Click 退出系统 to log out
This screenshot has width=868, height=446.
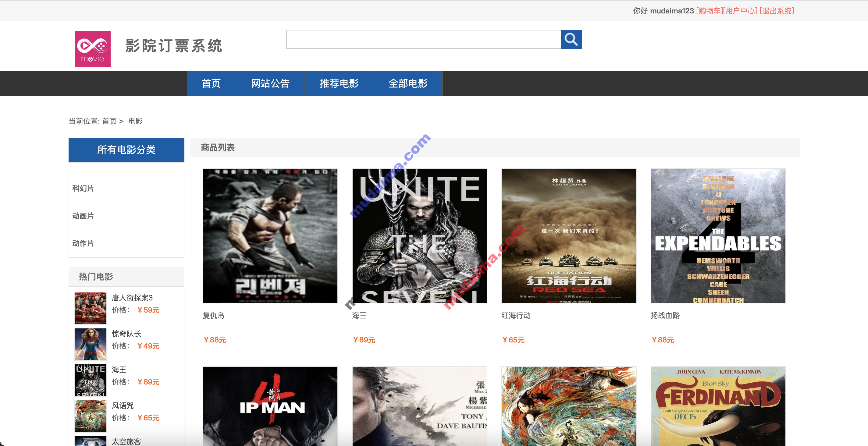tap(776, 11)
